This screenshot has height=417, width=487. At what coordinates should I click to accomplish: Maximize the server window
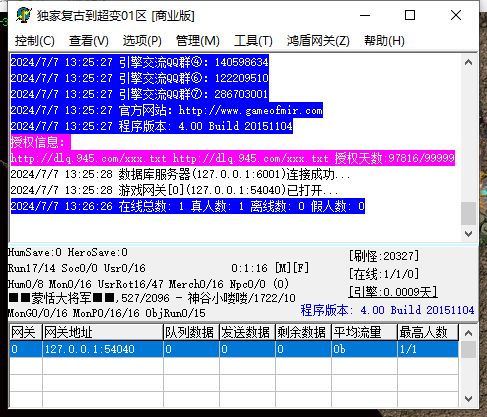click(410, 15)
